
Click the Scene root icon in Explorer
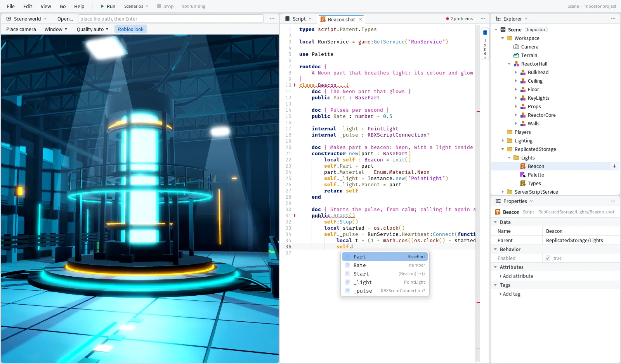point(503,29)
